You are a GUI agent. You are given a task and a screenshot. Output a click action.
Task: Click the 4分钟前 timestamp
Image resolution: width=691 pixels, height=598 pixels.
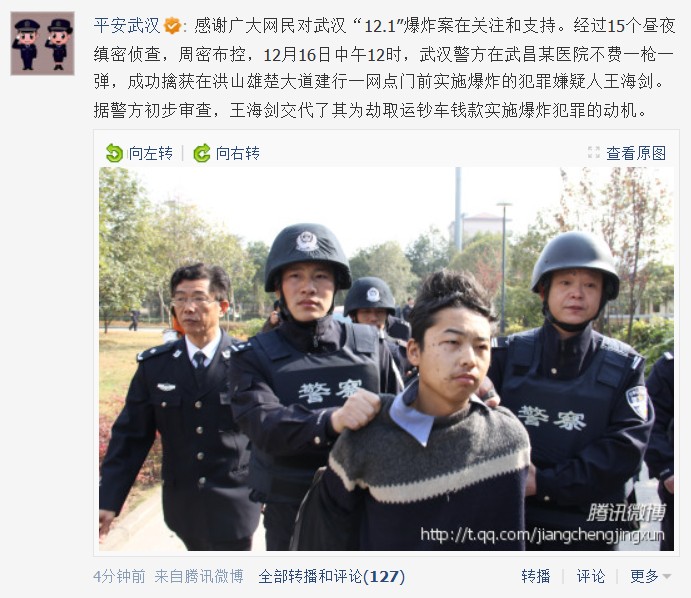(x=119, y=576)
